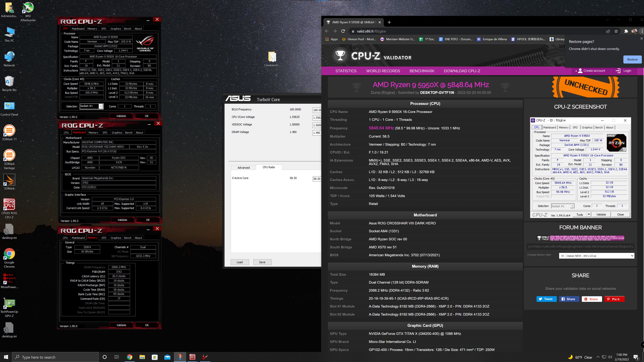Screen dimensions: 644x362
Task: Show hidden system tray icons
Action: point(598,357)
